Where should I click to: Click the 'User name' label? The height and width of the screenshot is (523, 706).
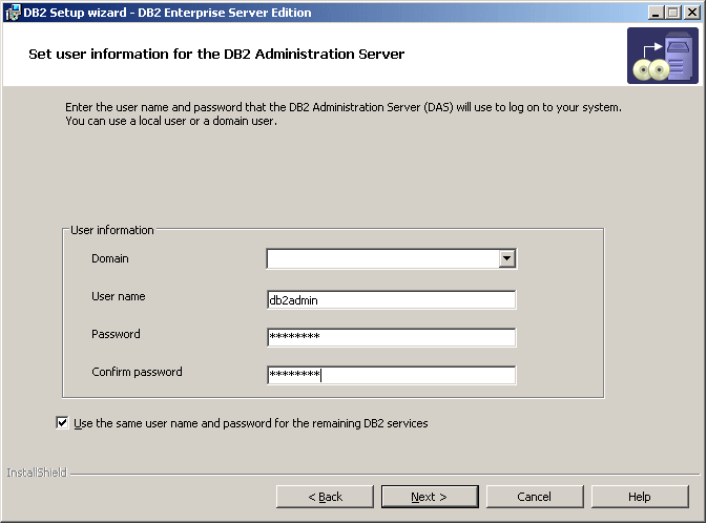(118, 296)
